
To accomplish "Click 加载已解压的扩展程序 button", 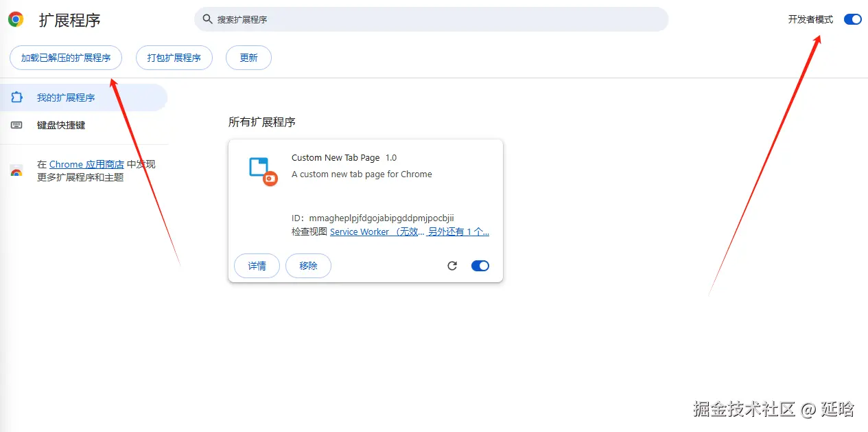I will 66,58.
